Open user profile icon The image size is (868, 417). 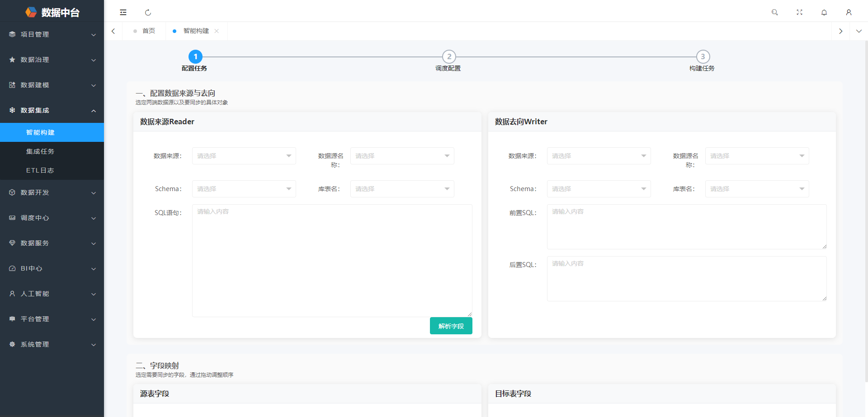tap(849, 12)
